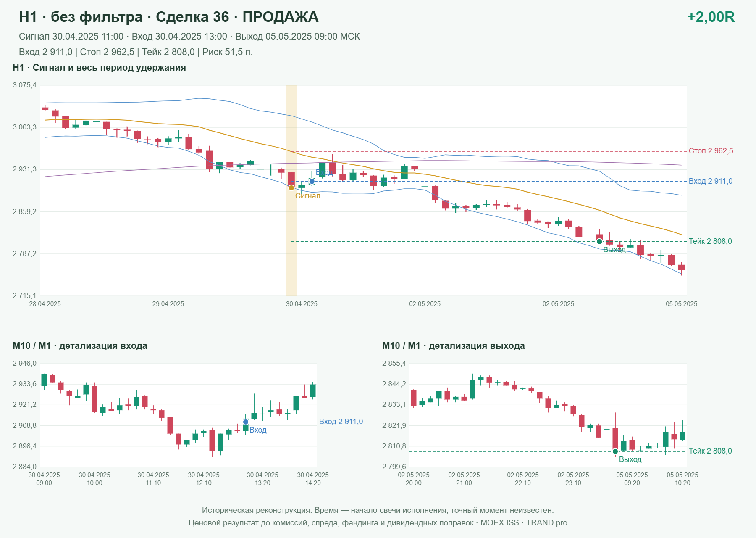Select the 'Тейк 2 808,0' label on H1 chart
Screen dimensions: 756x538
coord(710,241)
